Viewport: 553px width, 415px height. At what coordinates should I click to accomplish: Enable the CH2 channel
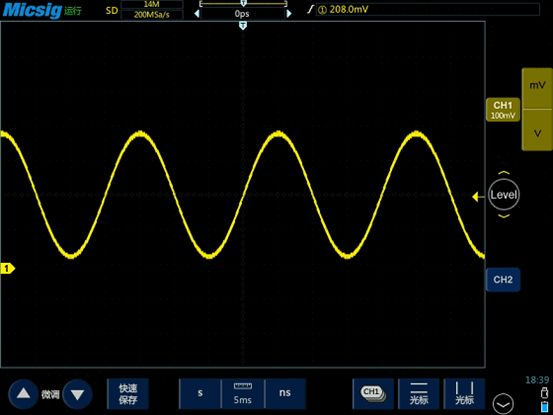[503, 280]
